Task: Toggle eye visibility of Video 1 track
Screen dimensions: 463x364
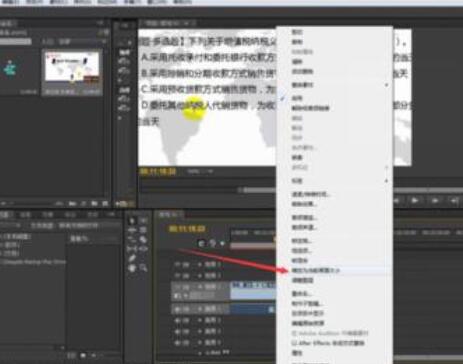Action: (178, 287)
